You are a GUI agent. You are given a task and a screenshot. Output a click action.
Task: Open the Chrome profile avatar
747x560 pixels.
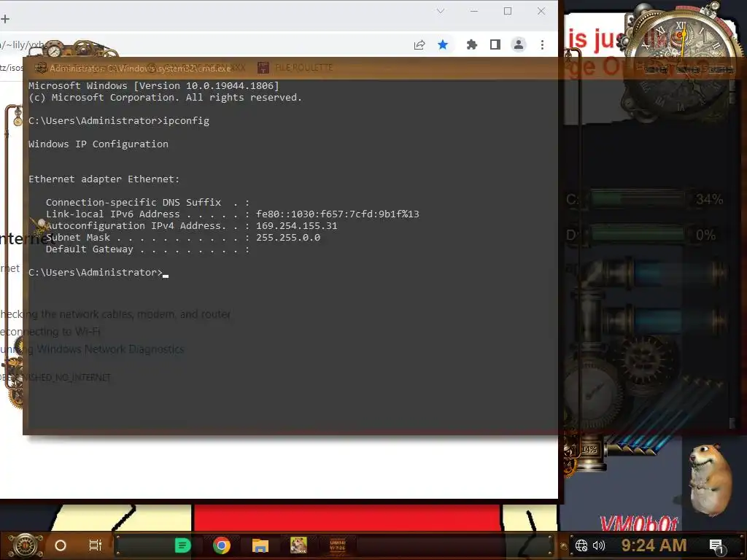click(519, 44)
